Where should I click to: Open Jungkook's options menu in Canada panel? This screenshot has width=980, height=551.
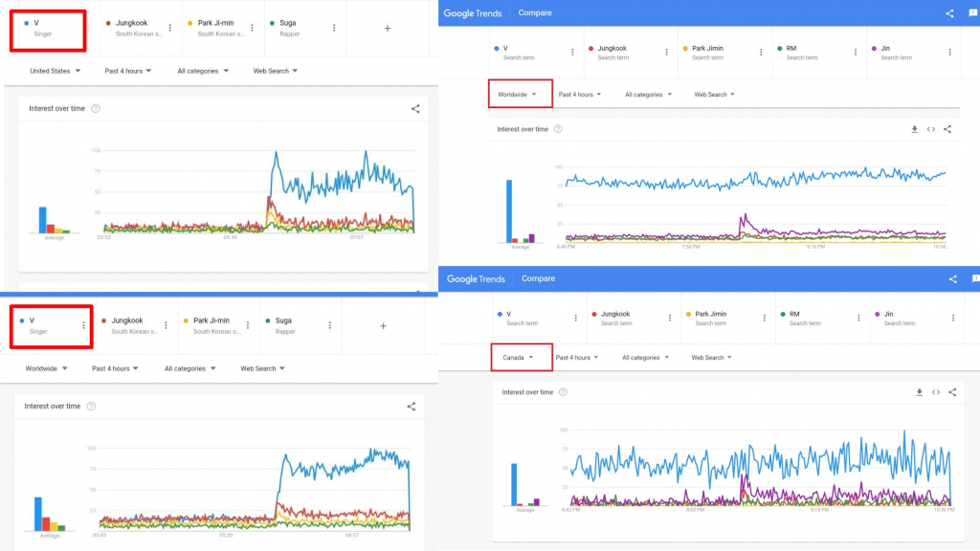[x=669, y=318]
